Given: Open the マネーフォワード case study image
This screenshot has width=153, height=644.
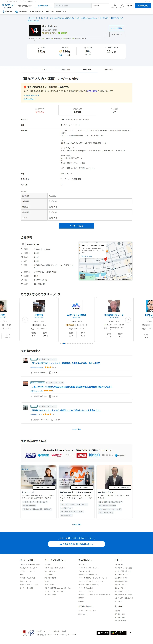Looking at the screenshot, I should click(x=76, y=477).
